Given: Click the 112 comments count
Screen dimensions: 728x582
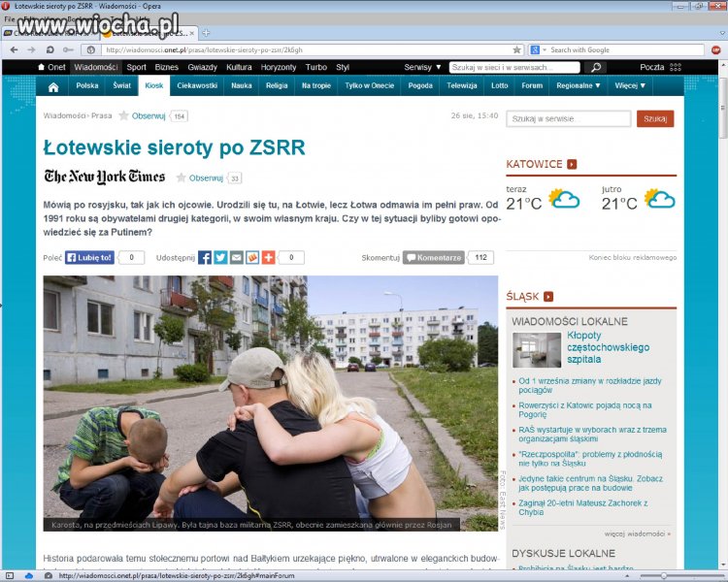Looking at the screenshot, I should pos(481,258).
